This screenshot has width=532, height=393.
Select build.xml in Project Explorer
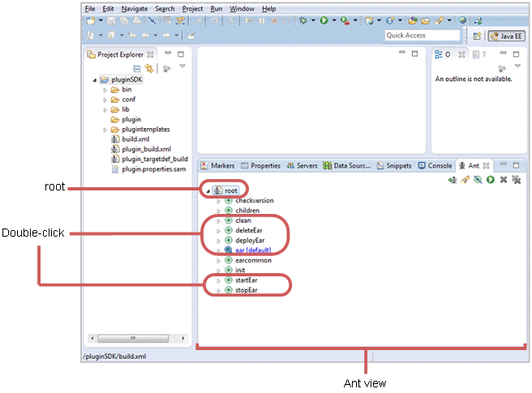(135, 139)
